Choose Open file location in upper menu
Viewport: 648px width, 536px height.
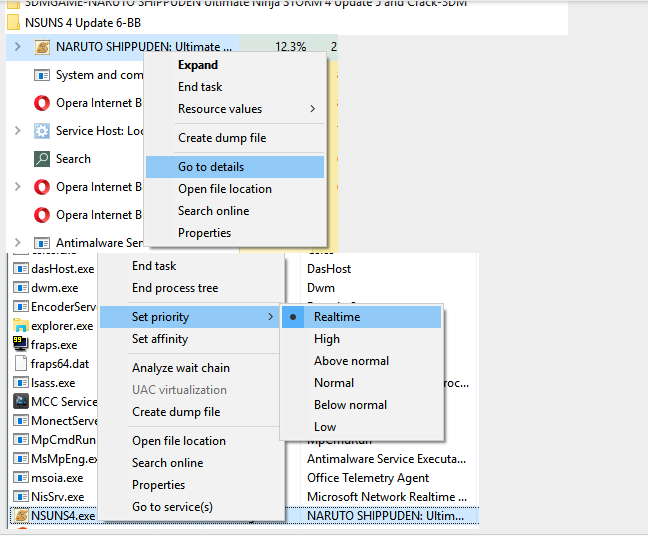[235, 189]
